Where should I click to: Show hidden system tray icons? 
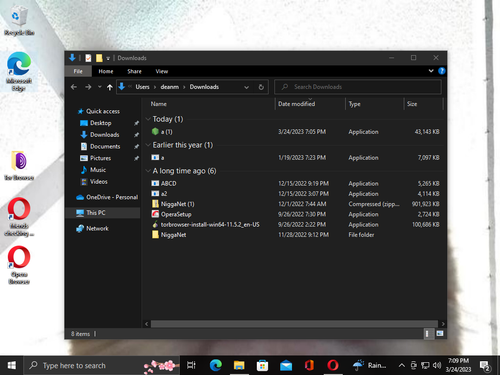402,366
